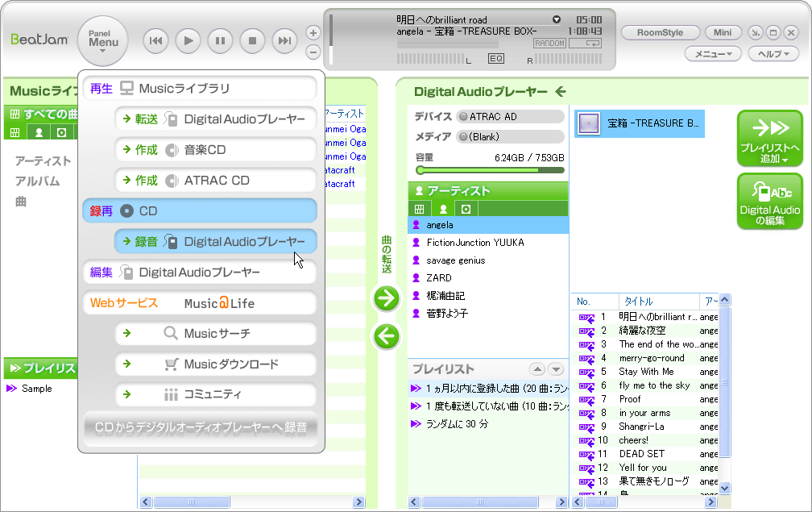The width and height of the screenshot is (812, 512).
Task: Stop the playback
Action: pyautogui.click(x=252, y=40)
